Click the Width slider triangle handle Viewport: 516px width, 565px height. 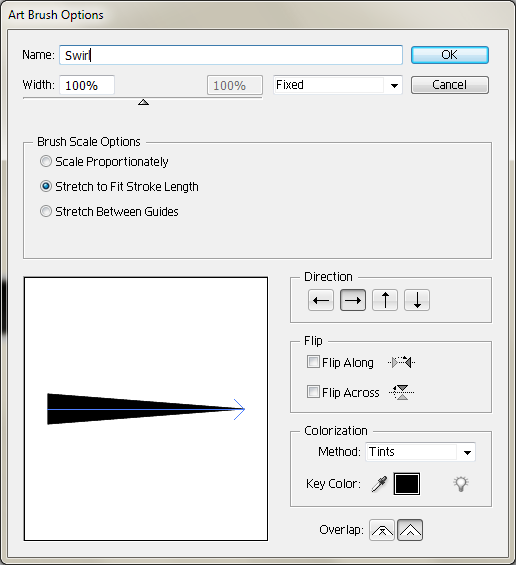(143, 102)
